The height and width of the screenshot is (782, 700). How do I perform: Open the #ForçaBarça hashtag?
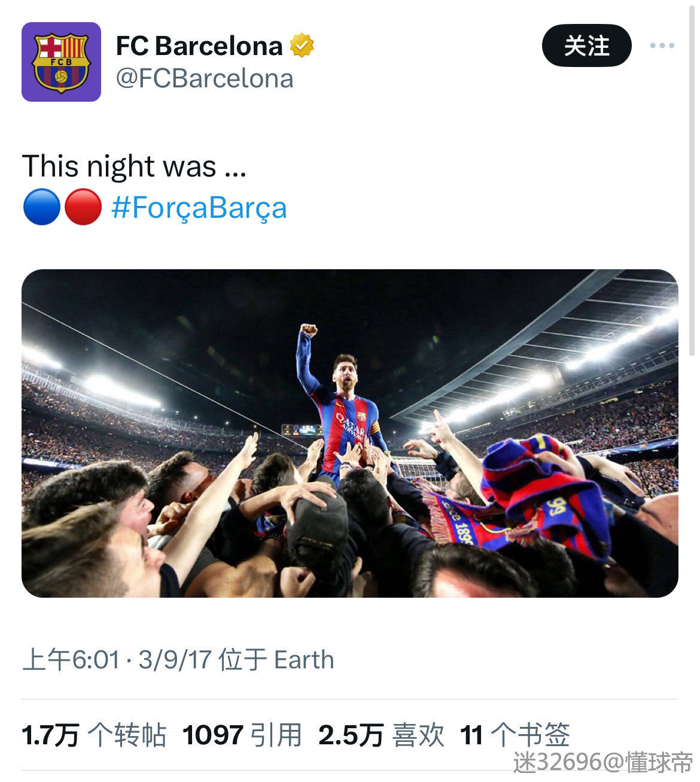(199, 208)
